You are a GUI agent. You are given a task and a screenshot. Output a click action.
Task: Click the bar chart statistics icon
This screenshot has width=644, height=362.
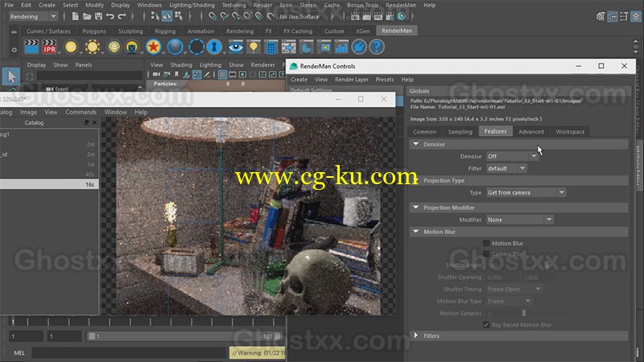(341, 47)
